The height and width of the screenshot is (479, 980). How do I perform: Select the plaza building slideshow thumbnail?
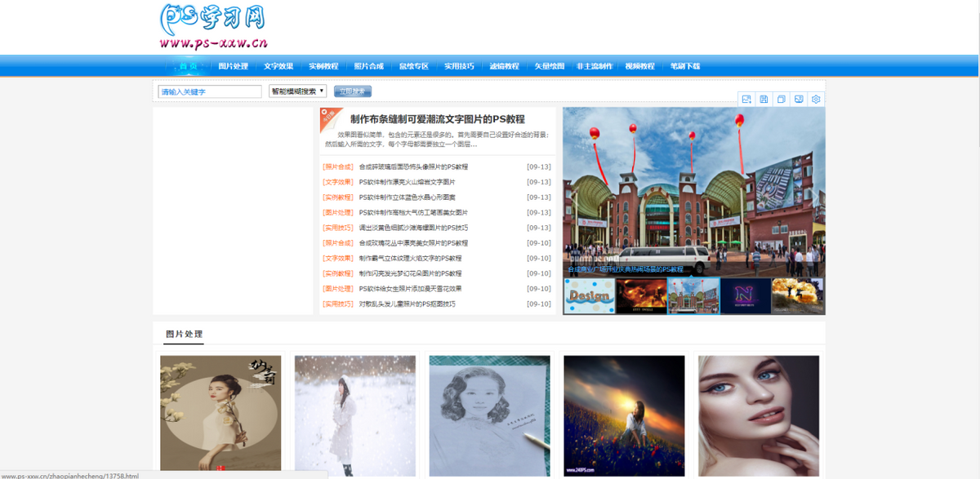tap(694, 295)
